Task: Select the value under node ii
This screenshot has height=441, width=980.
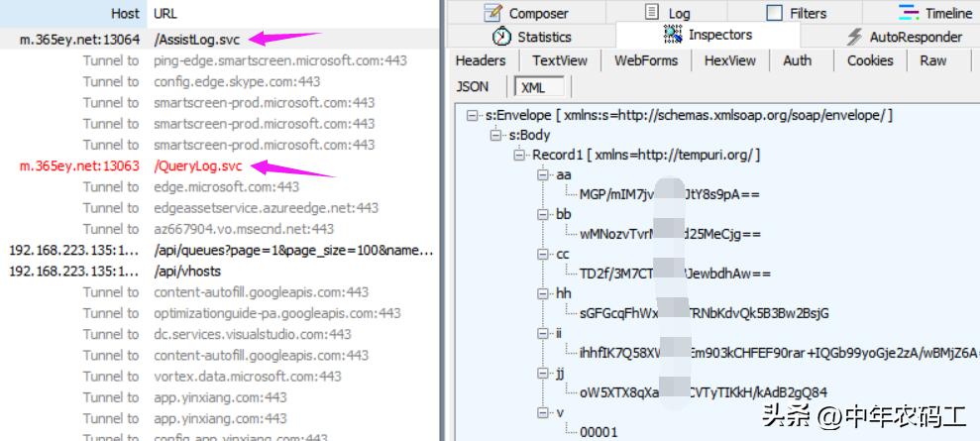Action: click(779, 353)
